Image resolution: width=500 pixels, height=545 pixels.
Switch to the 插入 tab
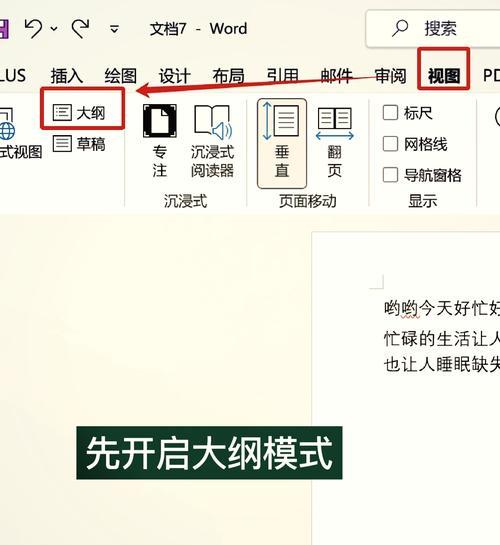(67, 75)
